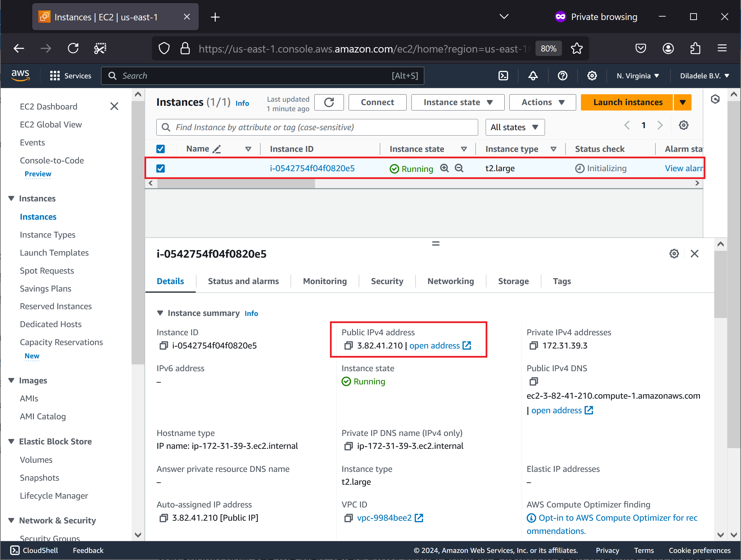
Task: Focus the Find Instance filter field
Action: tap(317, 127)
